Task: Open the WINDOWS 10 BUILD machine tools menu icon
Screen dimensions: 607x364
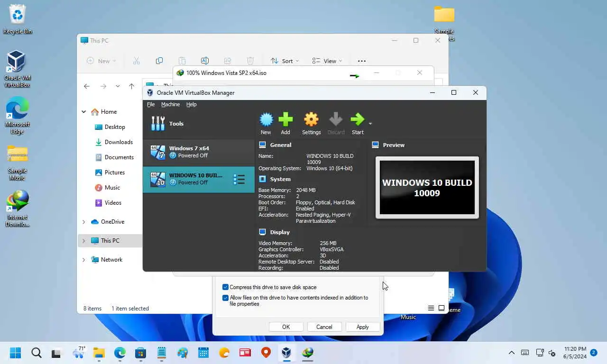Action: tap(239, 179)
